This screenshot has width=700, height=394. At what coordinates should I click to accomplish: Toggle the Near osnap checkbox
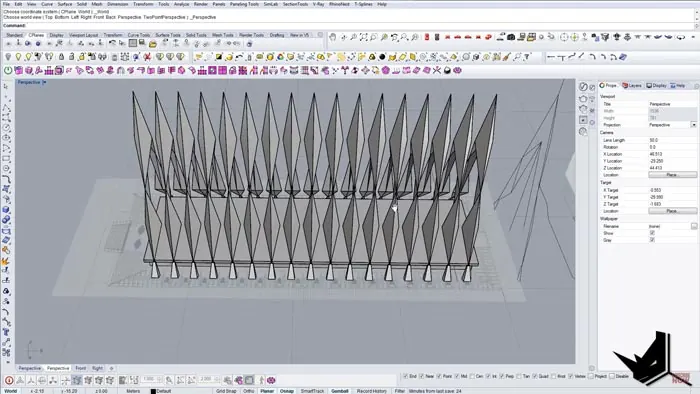[422, 376]
